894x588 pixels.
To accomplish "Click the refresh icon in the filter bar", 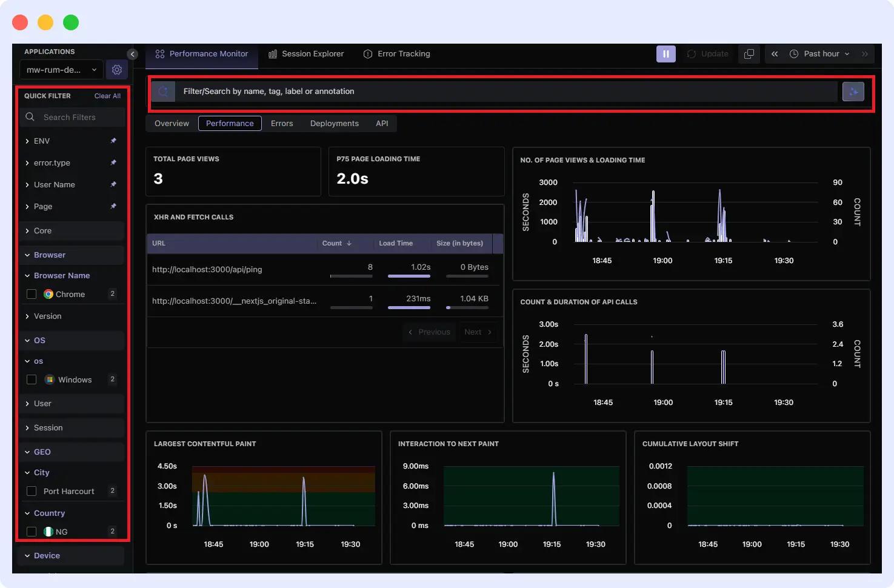I will click(162, 91).
